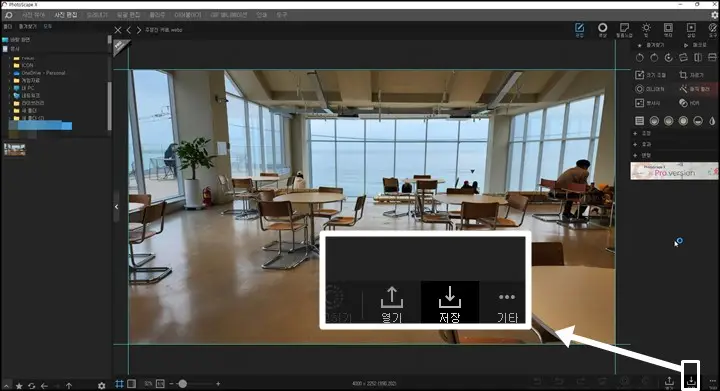Click the up-folder arrow in bottom bar
Screen dimensions: 720x391
coord(69,386)
